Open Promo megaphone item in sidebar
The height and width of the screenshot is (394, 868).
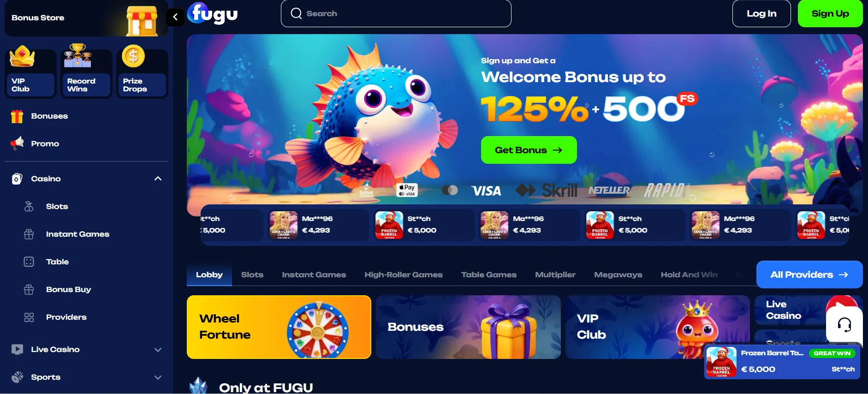pyautogui.click(x=17, y=143)
